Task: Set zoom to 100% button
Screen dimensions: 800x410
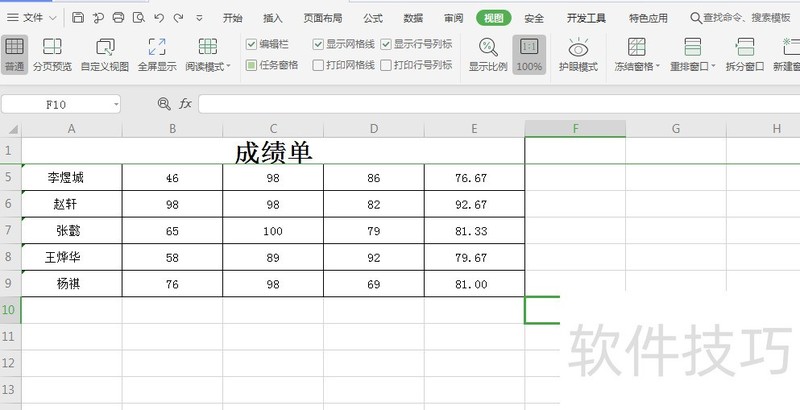Action: click(529, 55)
